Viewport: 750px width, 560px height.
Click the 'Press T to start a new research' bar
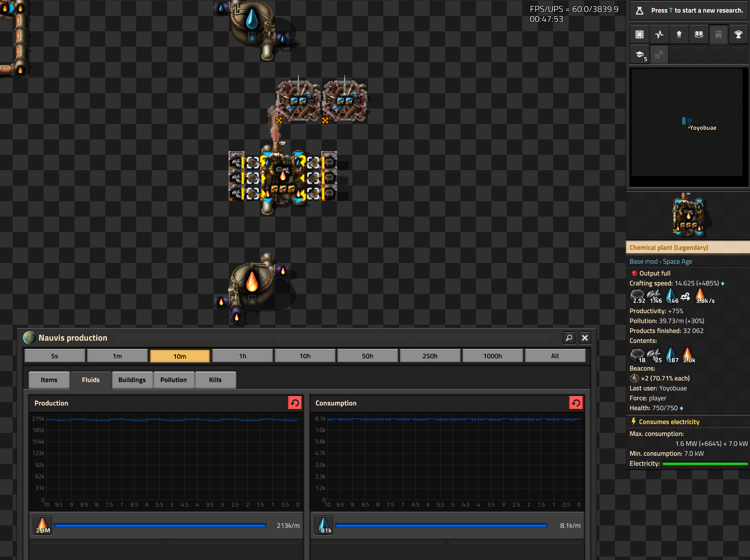[689, 11]
